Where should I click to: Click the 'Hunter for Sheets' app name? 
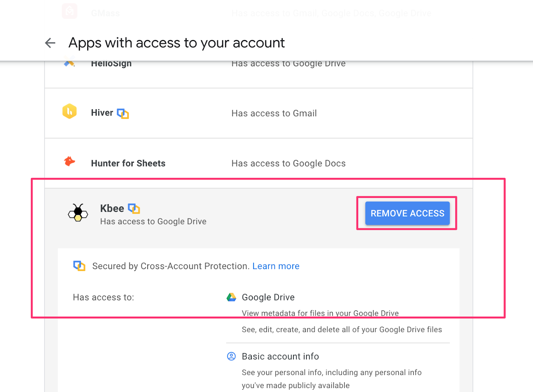click(128, 163)
